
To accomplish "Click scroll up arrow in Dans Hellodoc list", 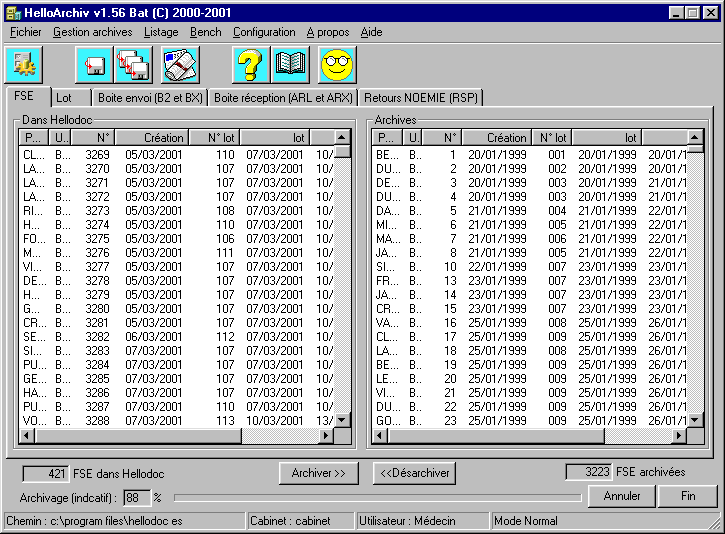I will [342, 138].
